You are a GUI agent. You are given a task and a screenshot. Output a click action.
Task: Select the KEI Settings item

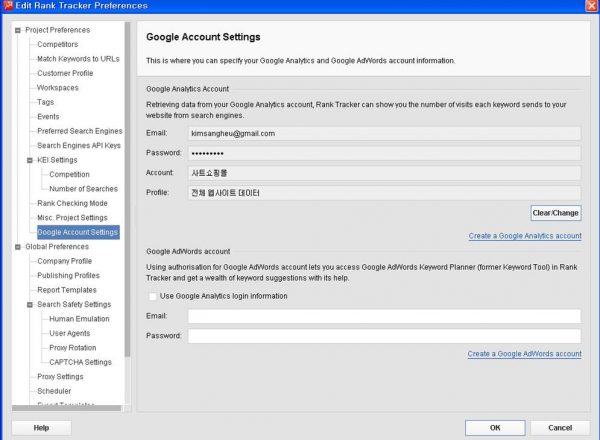(x=57, y=160)
